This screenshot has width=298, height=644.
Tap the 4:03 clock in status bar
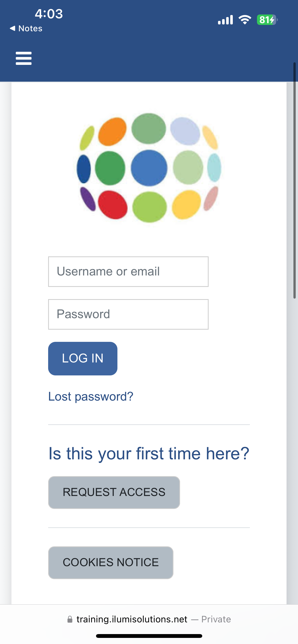click(49, 14)
